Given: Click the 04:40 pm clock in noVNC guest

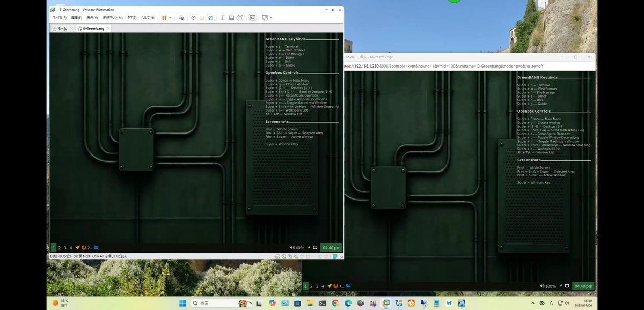Looking at the screenshot, I should tap(583, 286).
